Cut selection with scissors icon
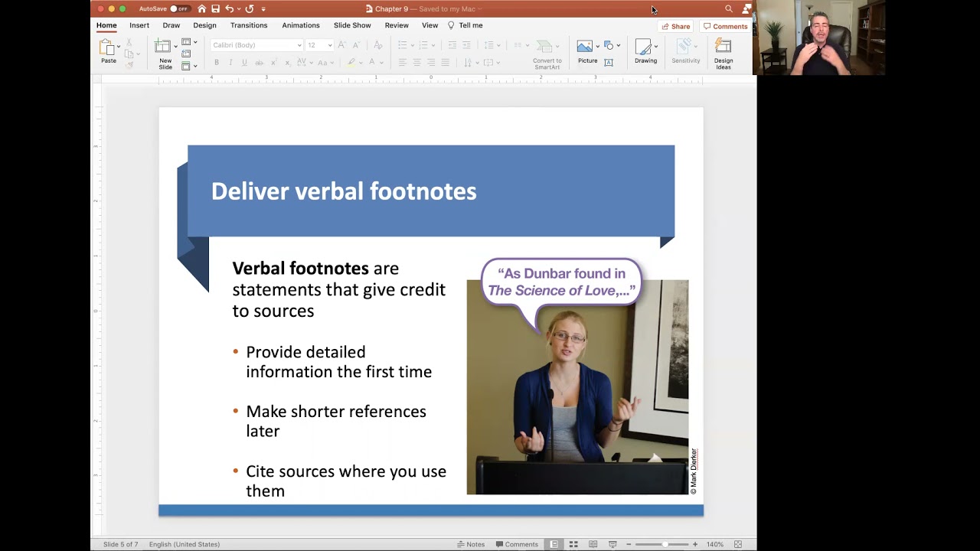Image resolution: width=980 pixels, height=551 pixels. (x=129, y=43)
